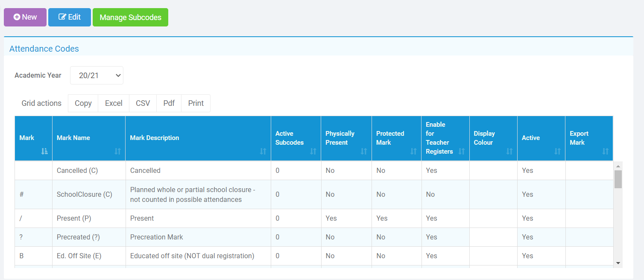Click the New button
Image resolution: width=644 pixels, height=280 pixels.
25,17
